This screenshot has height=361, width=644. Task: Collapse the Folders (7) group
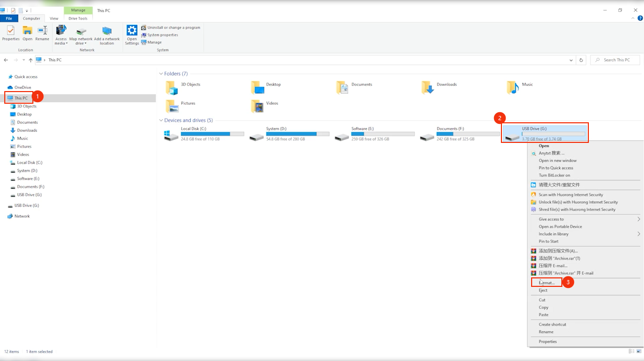click(x=161, y=74)
